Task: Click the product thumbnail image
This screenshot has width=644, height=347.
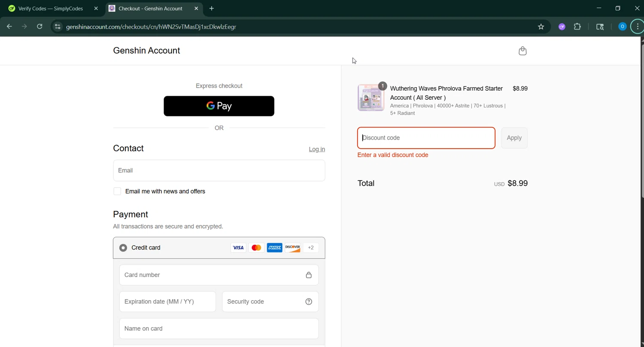Action: click(x=371, y=97)
